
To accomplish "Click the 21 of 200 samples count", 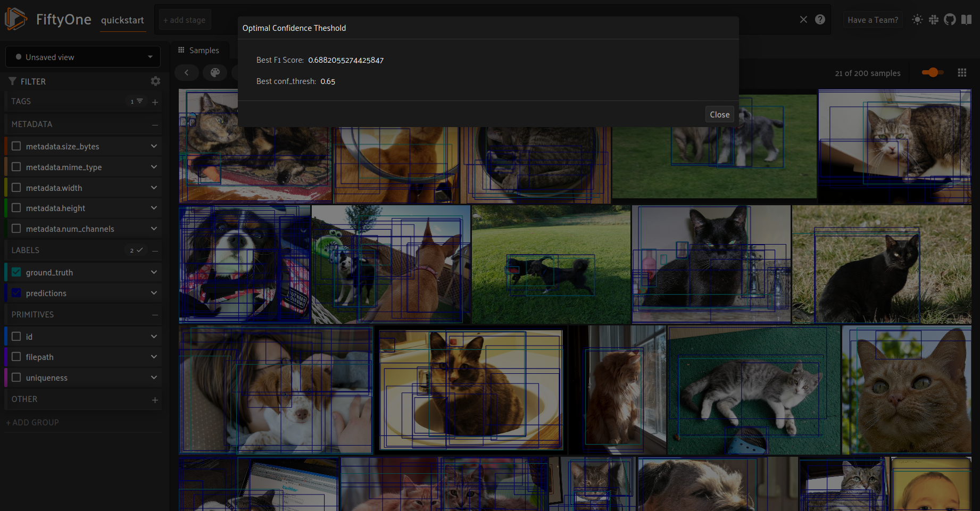I will [868, 73].
